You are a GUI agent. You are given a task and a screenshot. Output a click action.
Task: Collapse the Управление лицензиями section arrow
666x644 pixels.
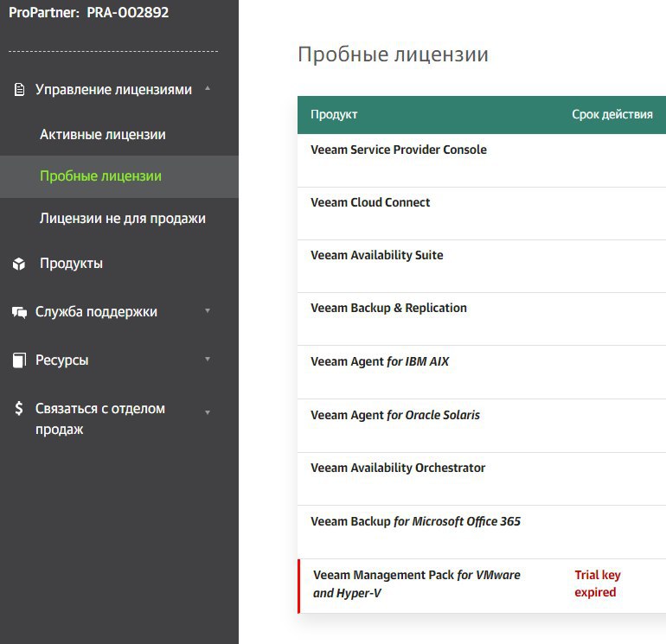pos(208,88)
